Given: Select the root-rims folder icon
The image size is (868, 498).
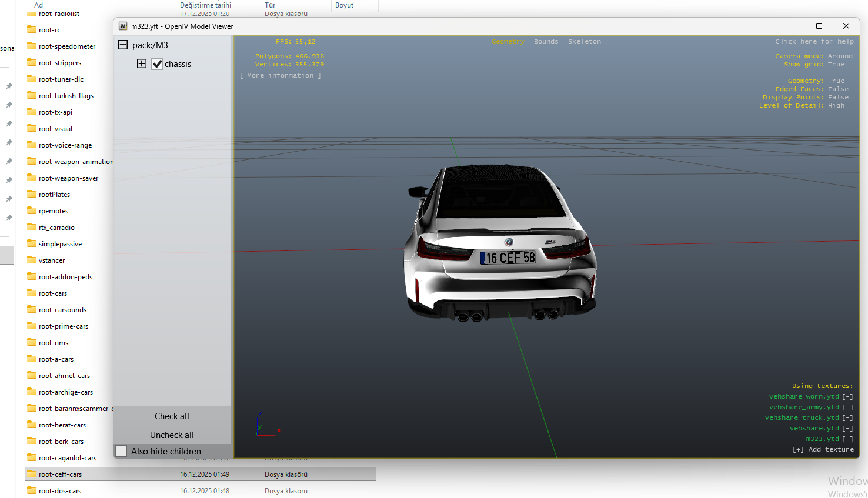Looking at the screenshot, I should [32, 342].
